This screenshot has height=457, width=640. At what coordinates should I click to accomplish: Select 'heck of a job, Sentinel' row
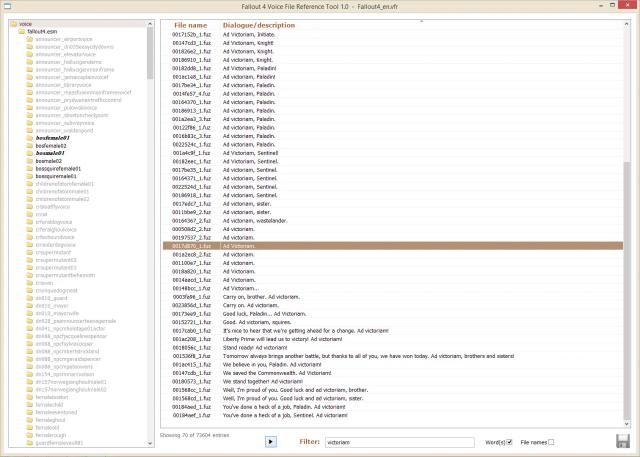(x=393, y=415)
